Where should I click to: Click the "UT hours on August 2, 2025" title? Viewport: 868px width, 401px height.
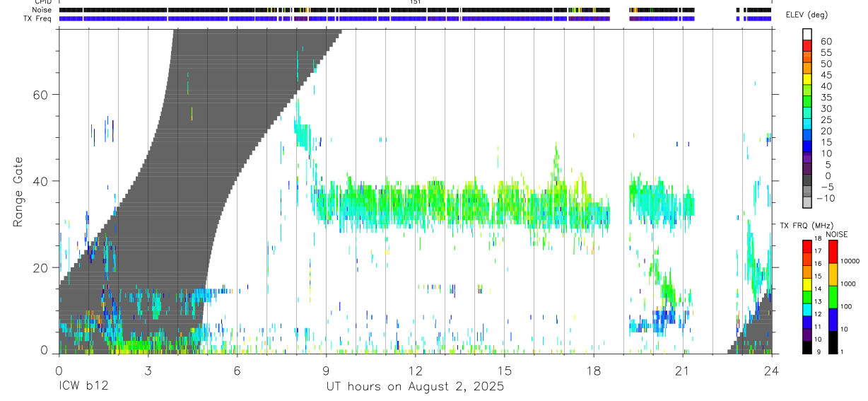point(415,387)
